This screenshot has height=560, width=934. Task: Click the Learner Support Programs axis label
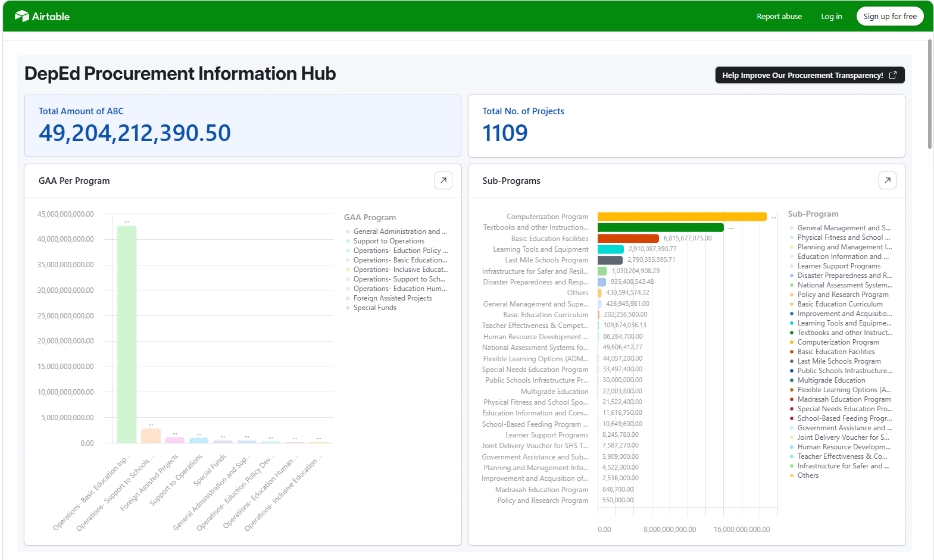(547, 435)
